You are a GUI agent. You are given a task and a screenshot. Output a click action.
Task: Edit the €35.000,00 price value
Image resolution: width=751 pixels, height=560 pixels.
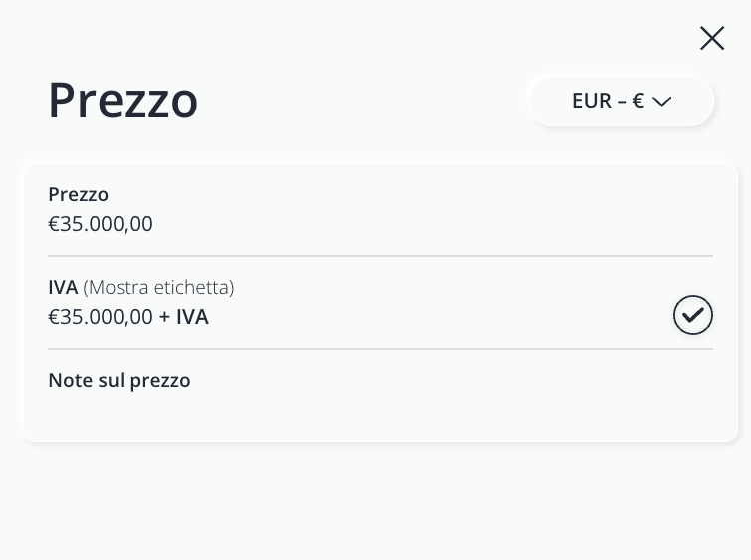point(101,224)
